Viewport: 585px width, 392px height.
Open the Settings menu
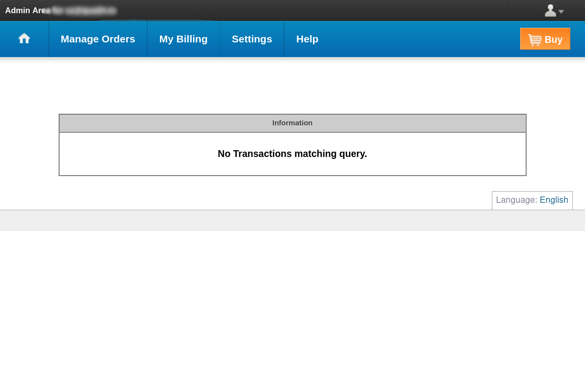point(252,39)
